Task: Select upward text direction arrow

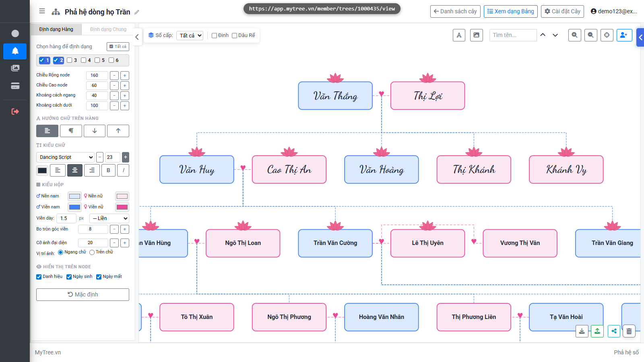Action: 118,131
